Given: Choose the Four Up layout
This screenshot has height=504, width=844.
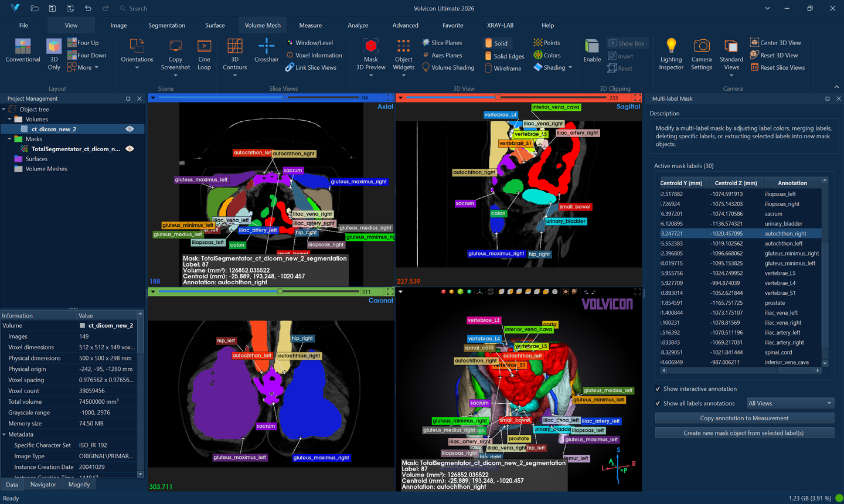Looking at the screenshot, I should (83, 43).
